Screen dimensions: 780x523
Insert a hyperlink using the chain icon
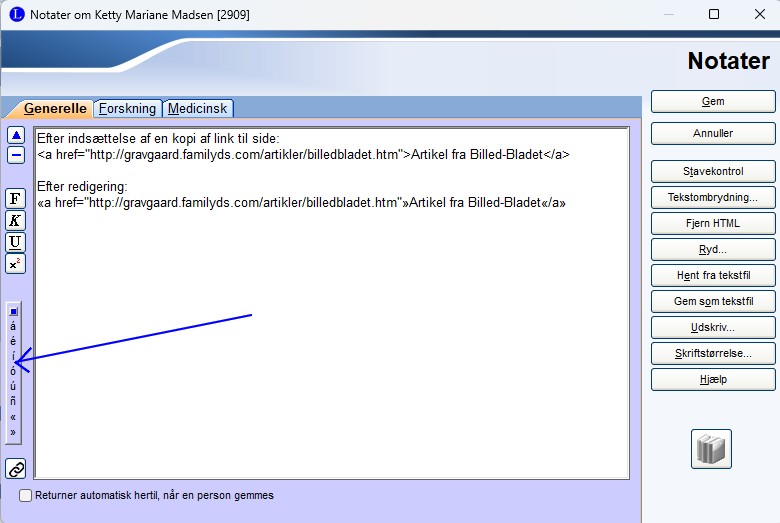point(15,468)
